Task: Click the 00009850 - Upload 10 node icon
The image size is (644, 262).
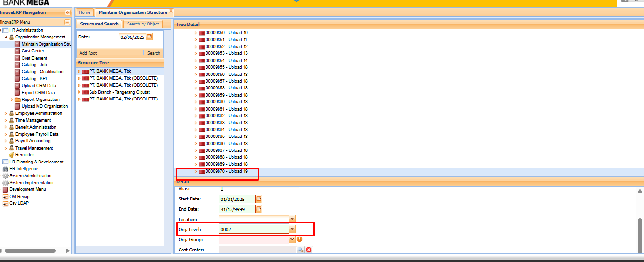Action: pos(202,33)
